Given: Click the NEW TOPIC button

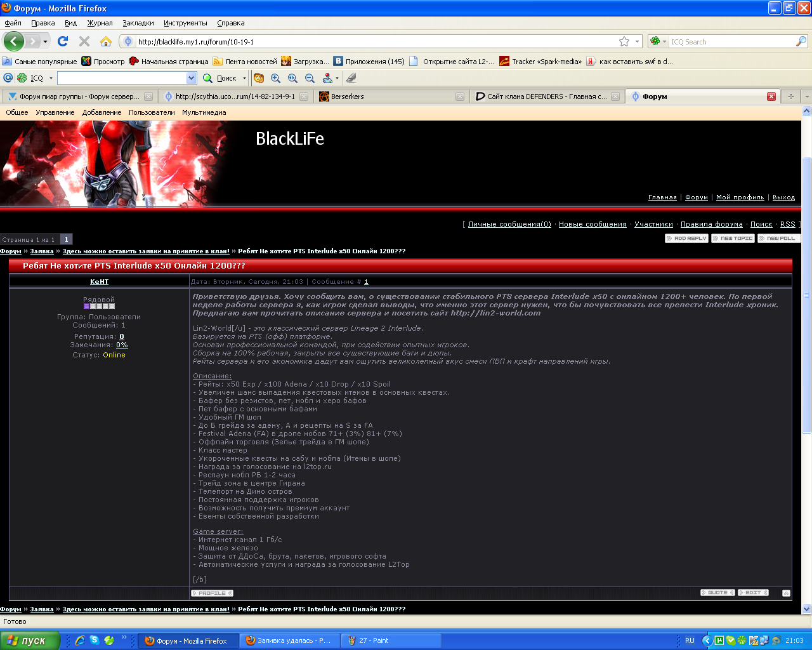Looking at the screenshot, I should click(733, 238).
